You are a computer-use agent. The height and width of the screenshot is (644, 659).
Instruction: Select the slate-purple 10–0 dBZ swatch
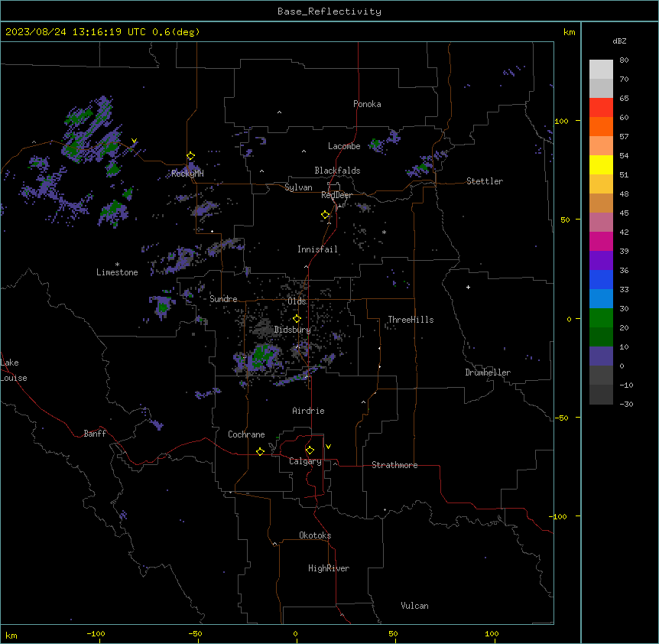[x=601, y=356]
